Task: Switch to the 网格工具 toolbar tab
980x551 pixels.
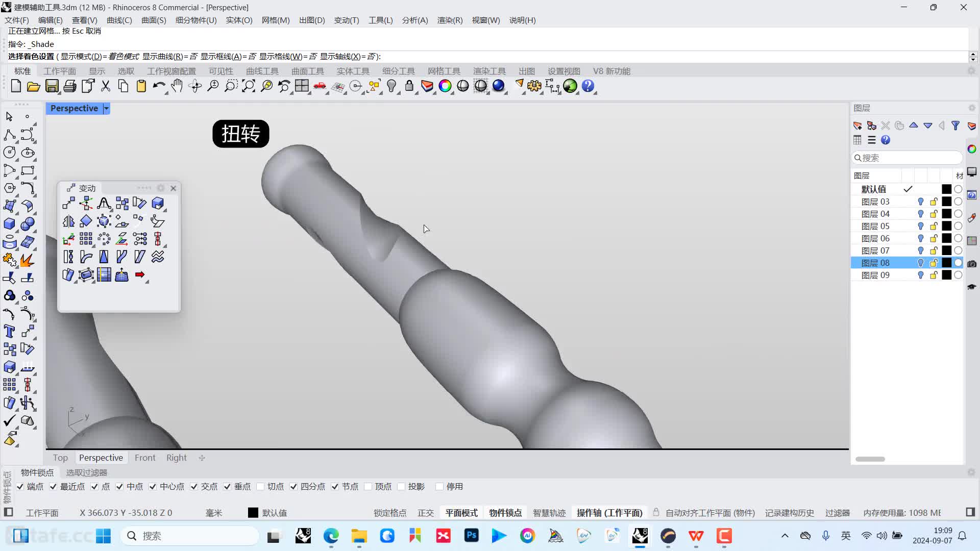Action: (444, 71)
